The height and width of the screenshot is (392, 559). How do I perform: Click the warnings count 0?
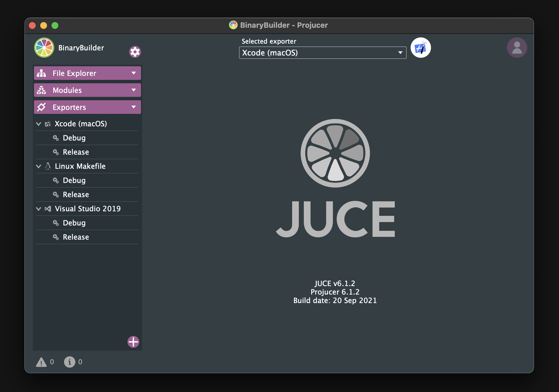pos(52,362)
